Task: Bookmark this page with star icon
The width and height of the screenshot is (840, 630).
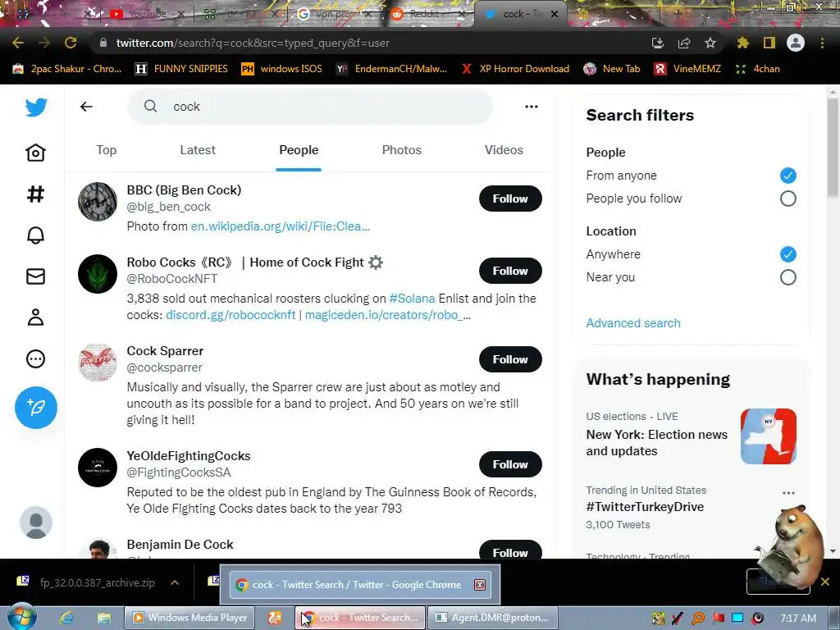Action: 710,43
